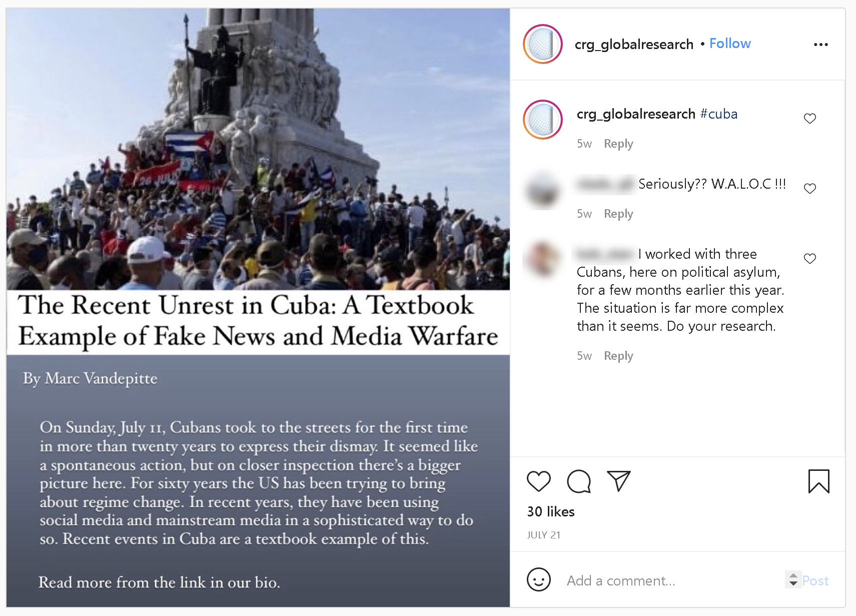Screen dimensions: 856x616
Task: Like the #cuba caption comment
Action: tap(809, 119)
